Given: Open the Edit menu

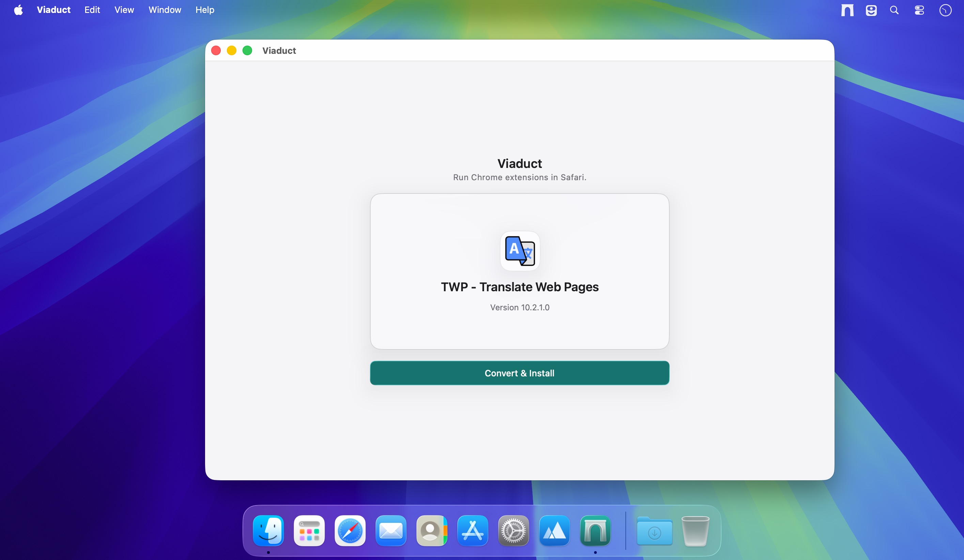Looking at the screenshot, I should (x=92, y=10).
